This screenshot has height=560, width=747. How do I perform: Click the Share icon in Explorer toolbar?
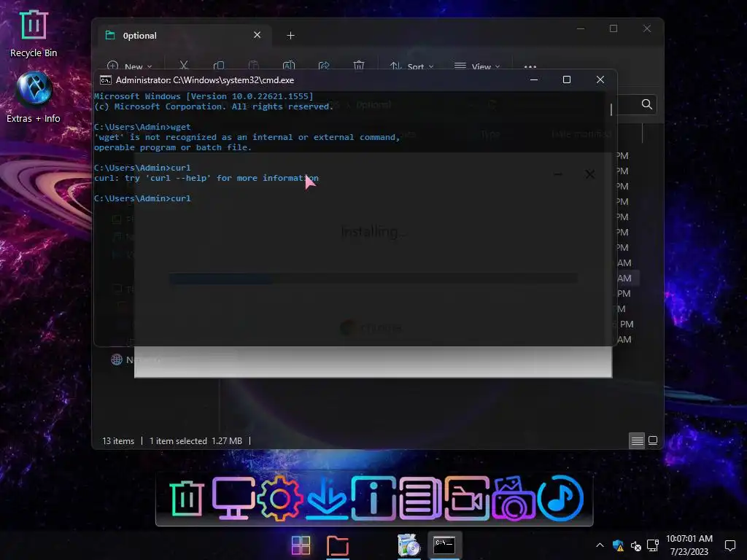tap(324, 66)
